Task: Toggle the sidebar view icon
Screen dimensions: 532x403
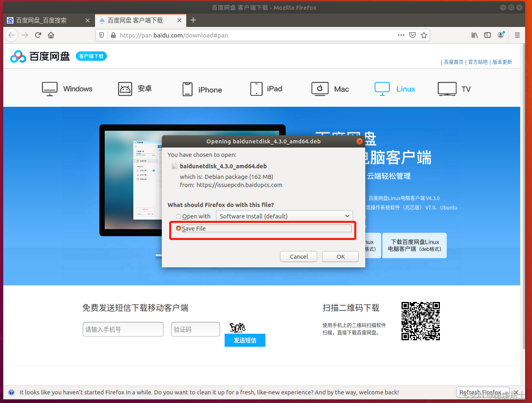Action: tap(488, 35)
